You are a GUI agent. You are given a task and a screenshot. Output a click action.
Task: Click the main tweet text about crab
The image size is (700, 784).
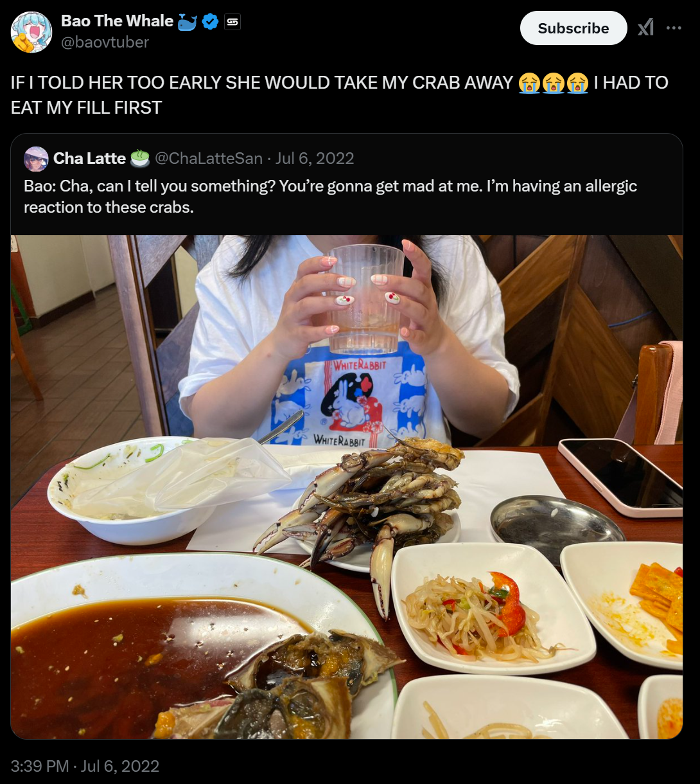[340, 95]
